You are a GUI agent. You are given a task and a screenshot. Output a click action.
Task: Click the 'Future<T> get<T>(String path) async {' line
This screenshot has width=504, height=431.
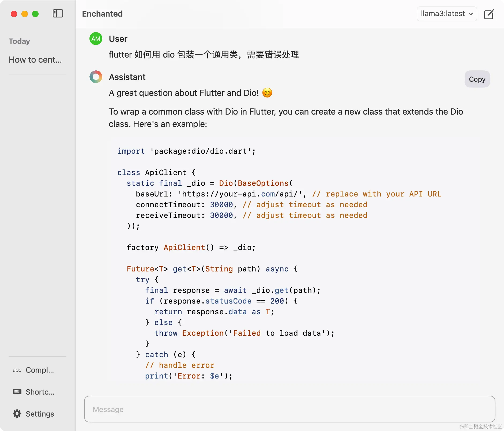point(212,269)
